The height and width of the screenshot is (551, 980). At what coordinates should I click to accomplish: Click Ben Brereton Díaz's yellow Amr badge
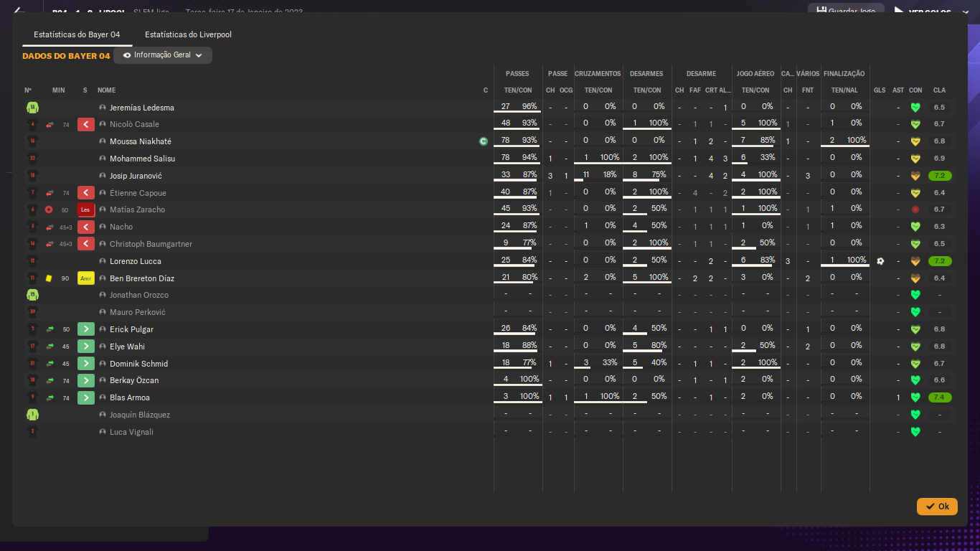click(x=86, y=278)
